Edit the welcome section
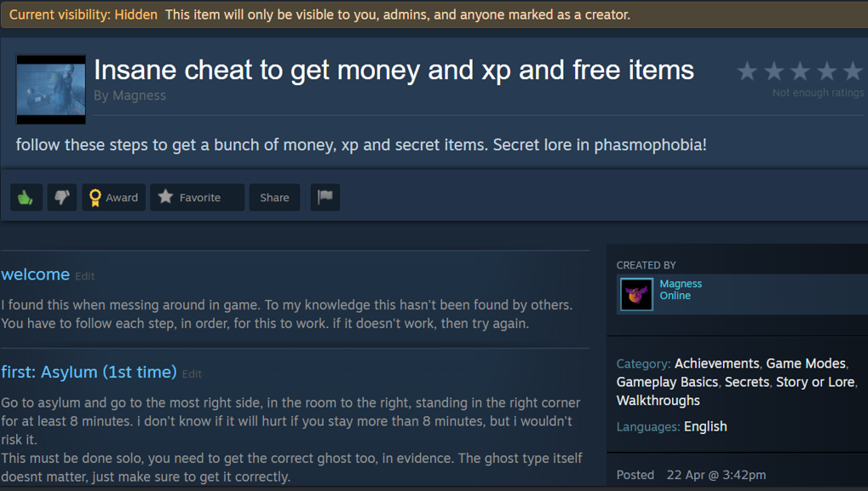The width and height of the screenshot is (868, 491). [x=84, y=276]
